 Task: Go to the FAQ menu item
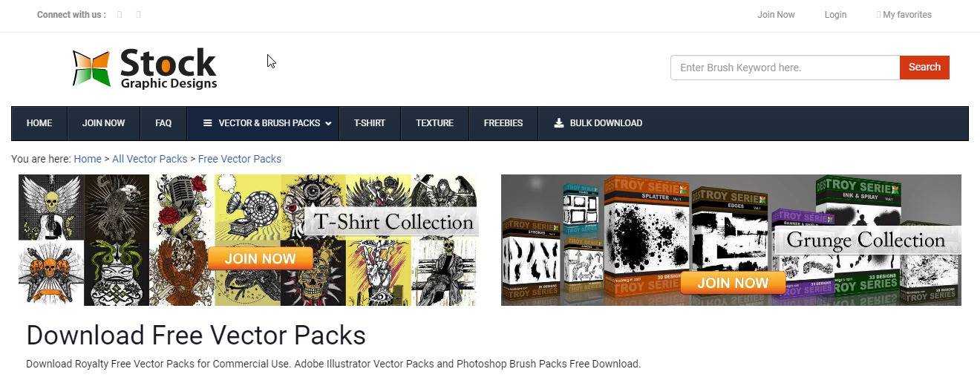pyautogui.click(x=163, y=123)
